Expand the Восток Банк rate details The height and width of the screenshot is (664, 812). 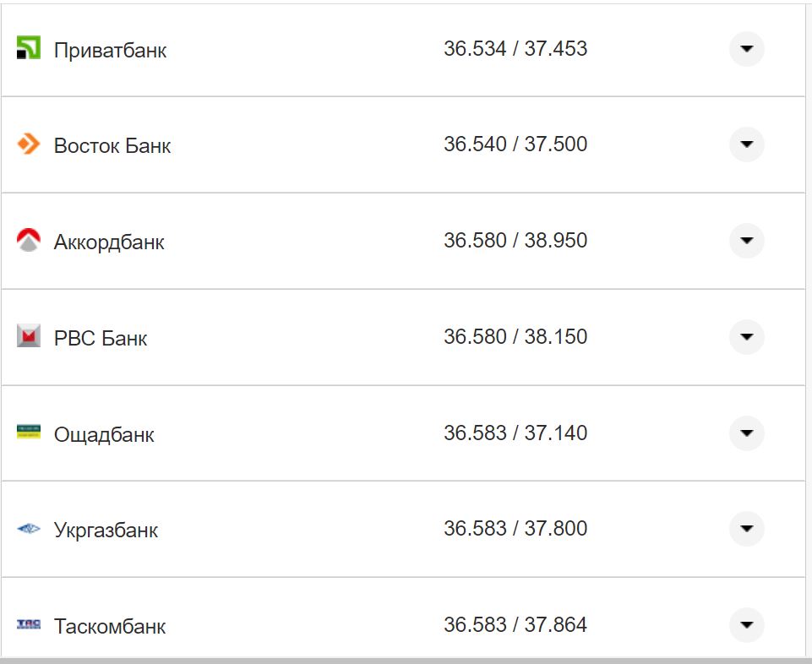[746, 144]
